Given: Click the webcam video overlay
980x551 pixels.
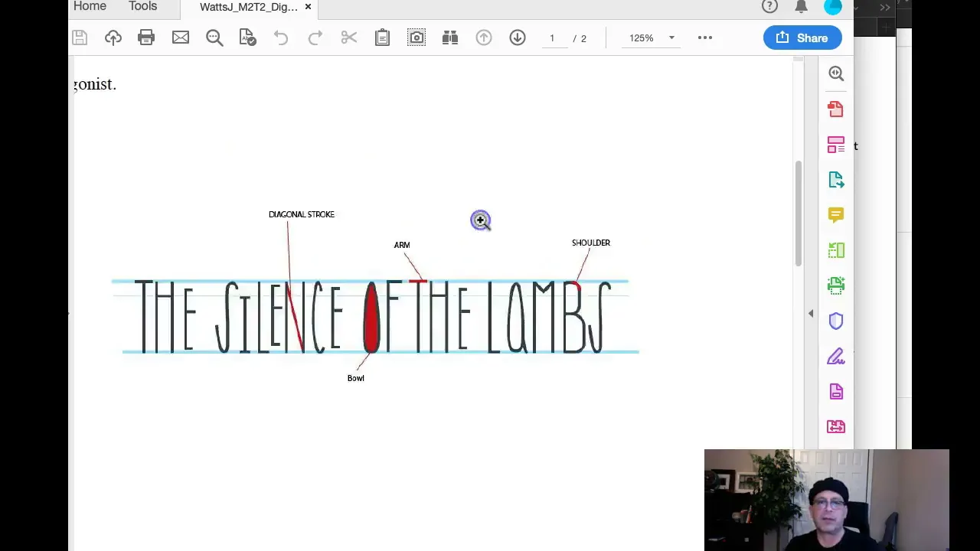Looking at the screenshot, I should 826,500.
